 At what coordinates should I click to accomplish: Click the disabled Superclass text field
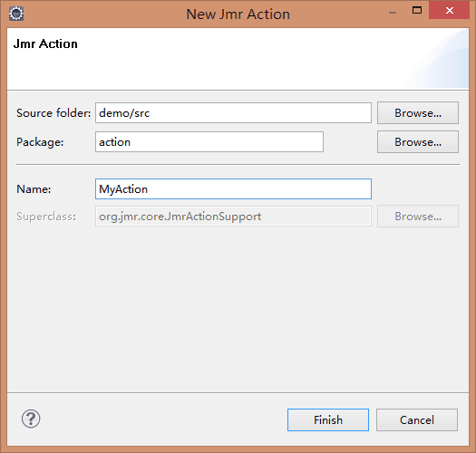point(233,217)
